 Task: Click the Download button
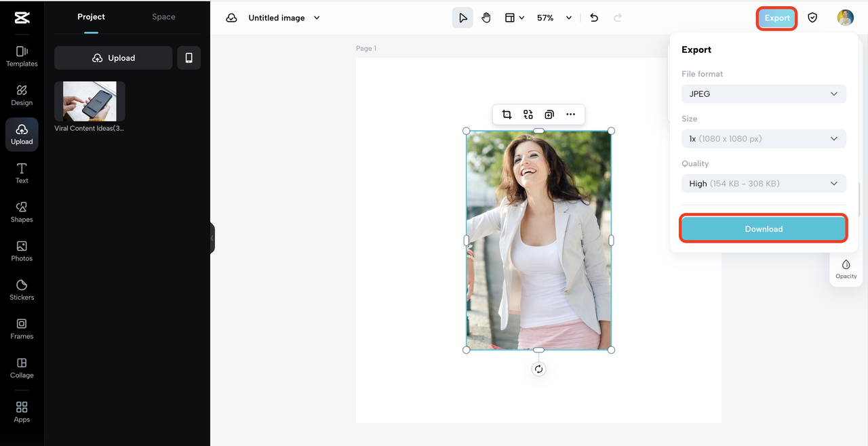click(764, 229)
